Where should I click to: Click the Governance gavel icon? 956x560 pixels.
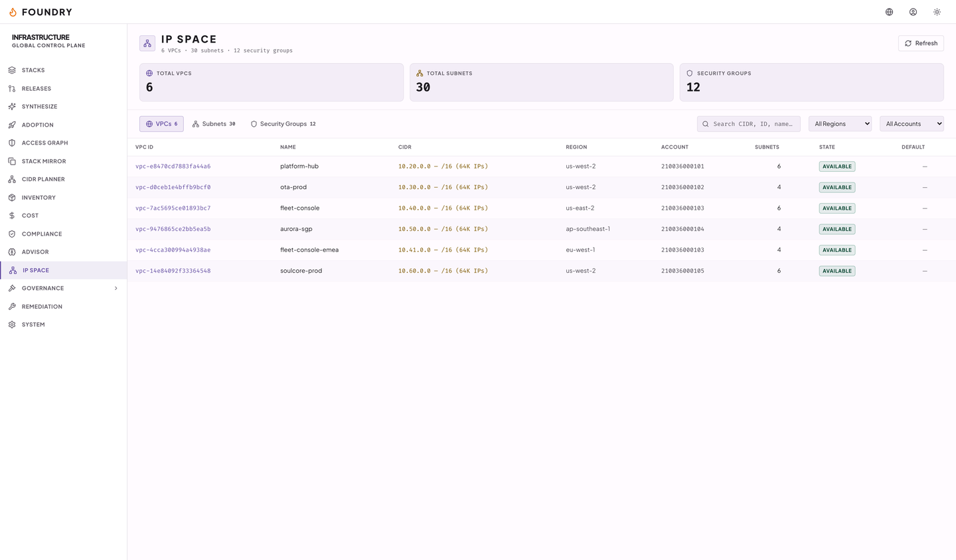click(x=12, y=289)
